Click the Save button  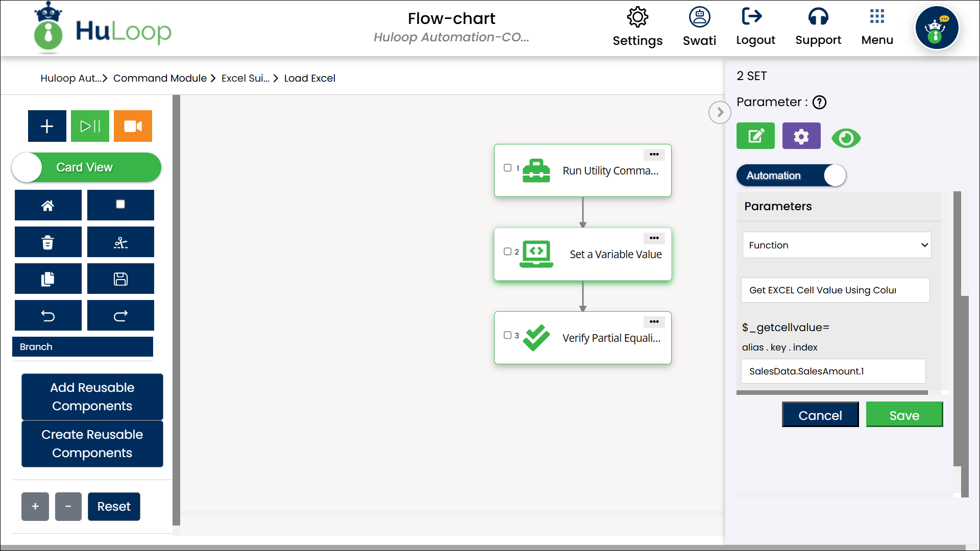(904, 415)
